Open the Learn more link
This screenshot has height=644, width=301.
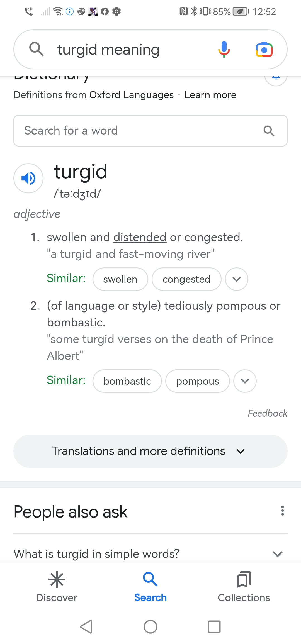(x=210, y=95)
